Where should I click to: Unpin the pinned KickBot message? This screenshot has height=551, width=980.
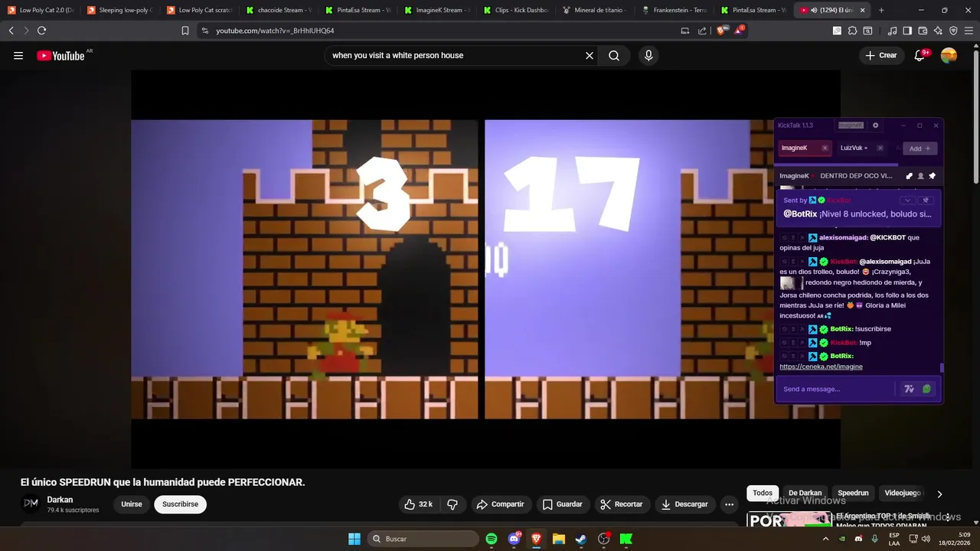coord(926,200)
